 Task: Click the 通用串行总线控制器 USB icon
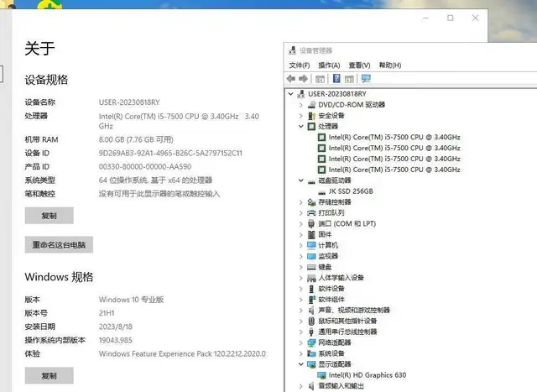(311, 332)
